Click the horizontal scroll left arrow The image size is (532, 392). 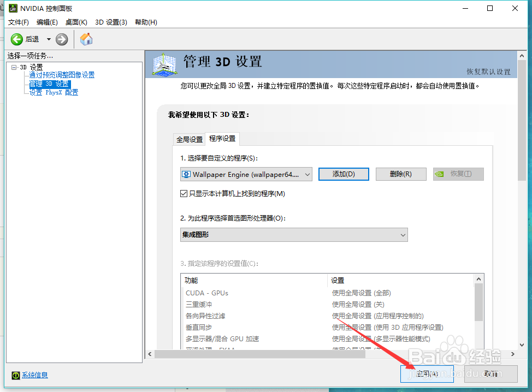pyautogui.click(x=150, y=354)
